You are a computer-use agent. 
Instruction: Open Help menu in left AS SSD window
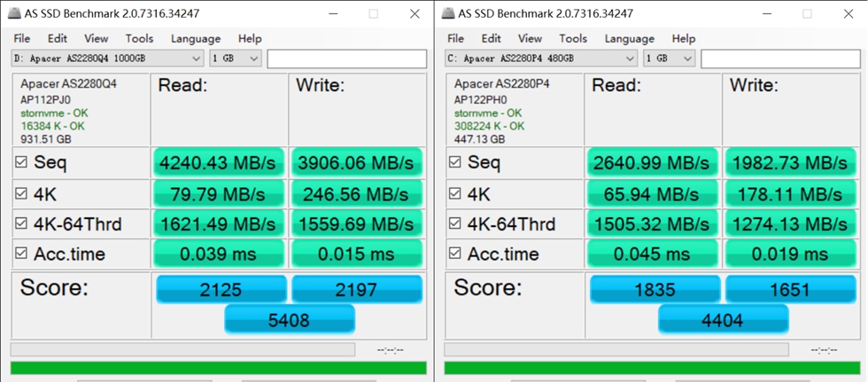(x=250, y=39)
